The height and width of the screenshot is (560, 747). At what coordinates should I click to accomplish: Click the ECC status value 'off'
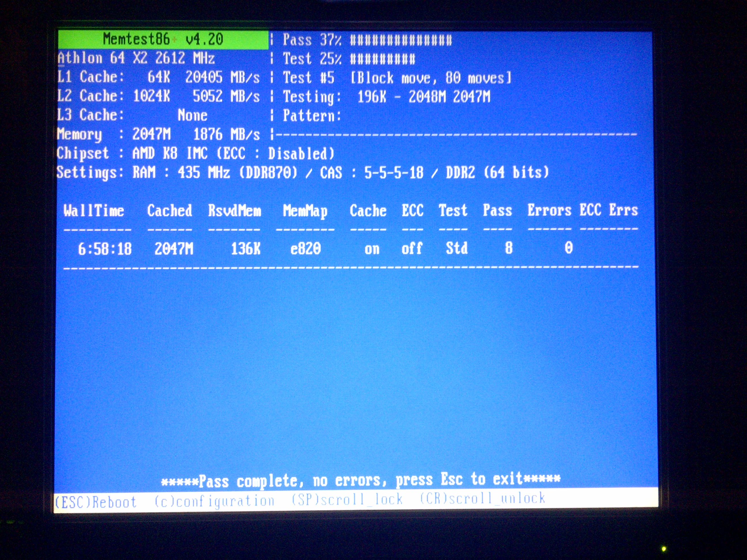coord(412,248)
